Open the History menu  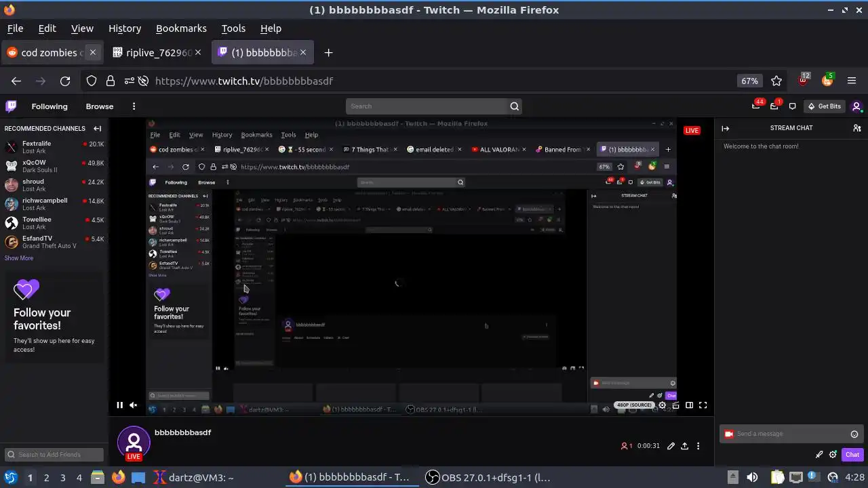[125, 28]
